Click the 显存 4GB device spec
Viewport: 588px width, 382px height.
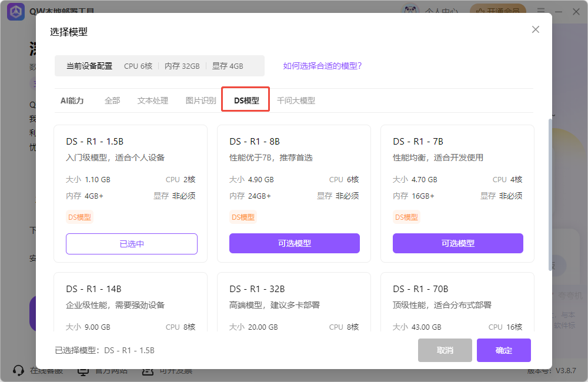click(x=228, y=66)
